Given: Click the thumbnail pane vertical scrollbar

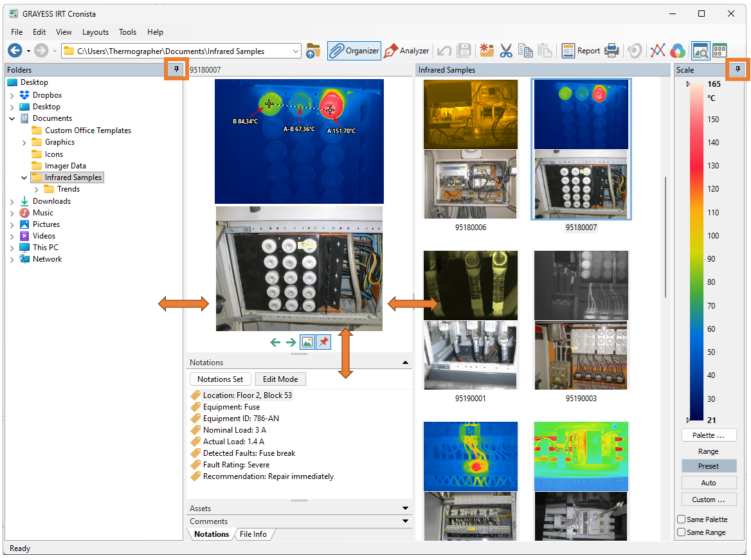Looking at the screenshot, I should point(665,237).
